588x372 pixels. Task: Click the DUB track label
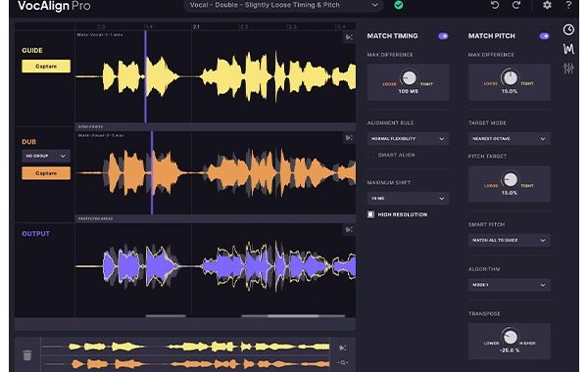(x=28, y=142)
